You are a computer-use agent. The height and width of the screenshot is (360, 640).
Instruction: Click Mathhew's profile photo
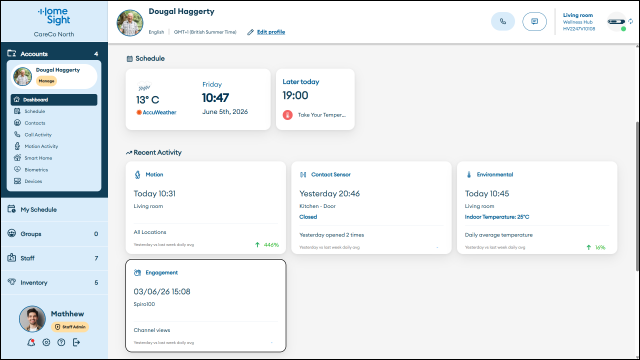(x=32, y=319)
